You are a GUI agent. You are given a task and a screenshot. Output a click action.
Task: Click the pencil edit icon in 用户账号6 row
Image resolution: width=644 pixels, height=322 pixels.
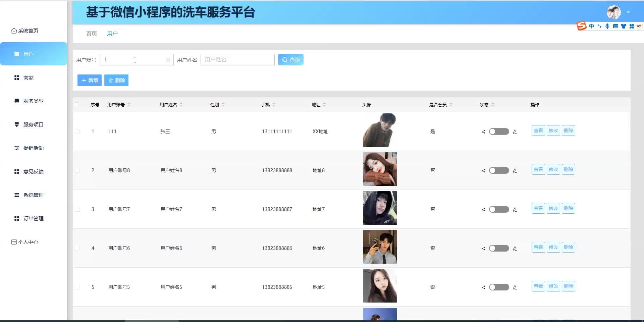coord(515,249)
